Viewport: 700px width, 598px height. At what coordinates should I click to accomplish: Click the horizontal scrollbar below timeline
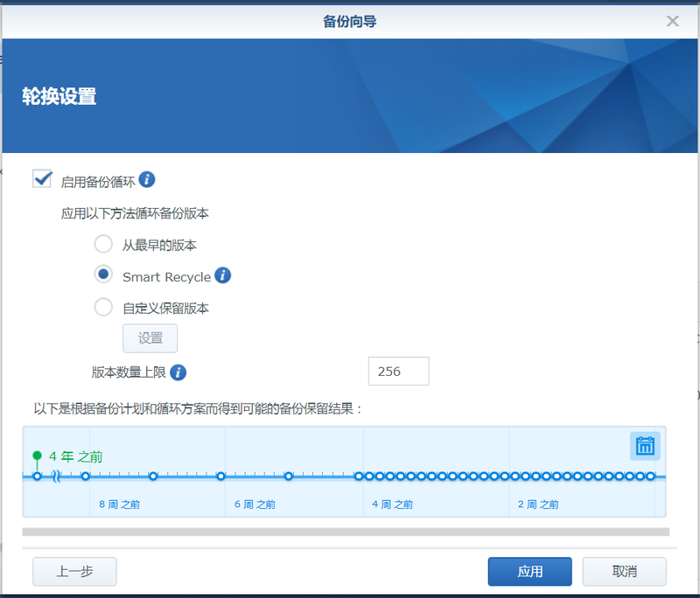tap(346, 532)
